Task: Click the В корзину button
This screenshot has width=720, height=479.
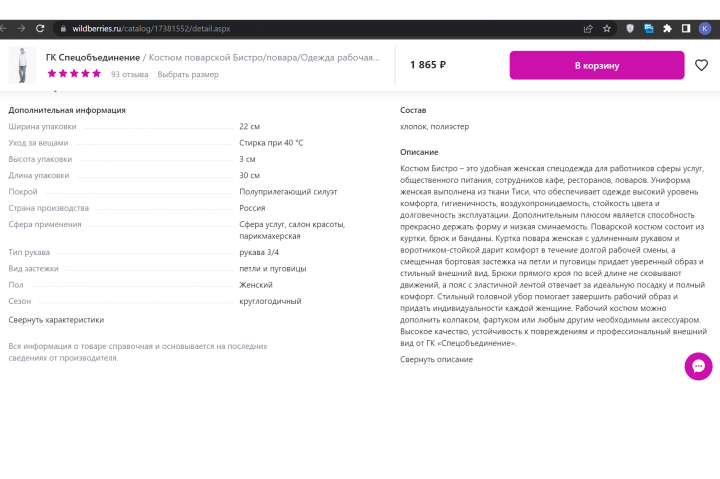Action: (x=596, y=65)
